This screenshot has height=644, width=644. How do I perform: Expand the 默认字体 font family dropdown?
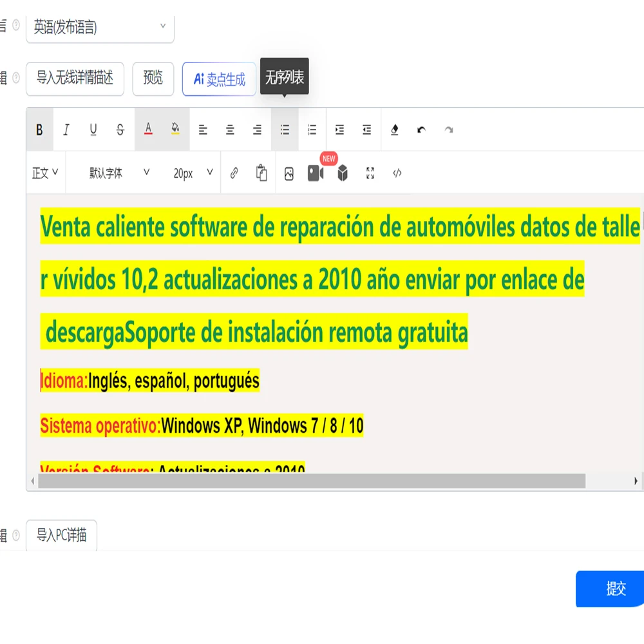click(119, 173)
